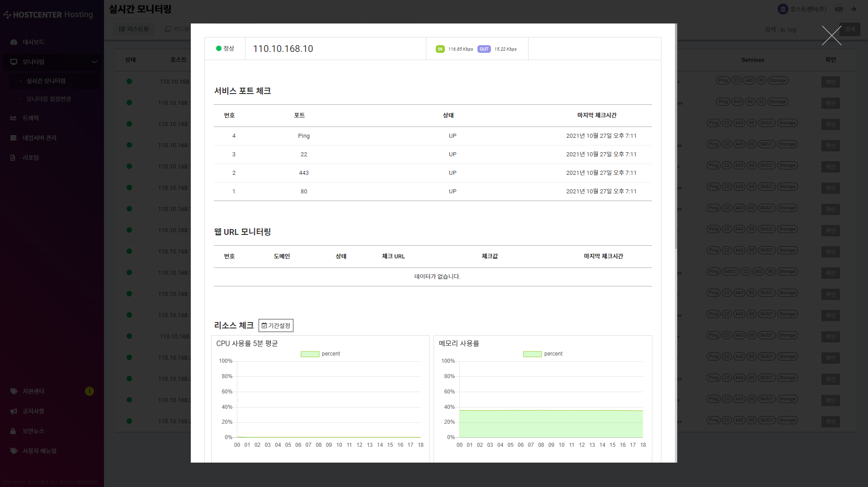Viewport: 868px width, 487px height.
Task: Open 실시간 모니터링 submenu item
Action: tap(46, 81)
